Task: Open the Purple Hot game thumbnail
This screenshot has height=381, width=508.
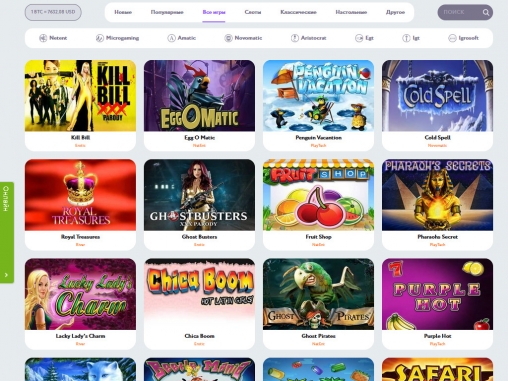Action: click(437, 294)
